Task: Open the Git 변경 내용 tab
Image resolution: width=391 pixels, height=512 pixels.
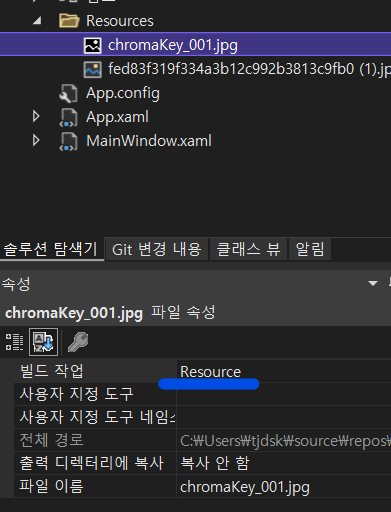Action: pos(157,249)
